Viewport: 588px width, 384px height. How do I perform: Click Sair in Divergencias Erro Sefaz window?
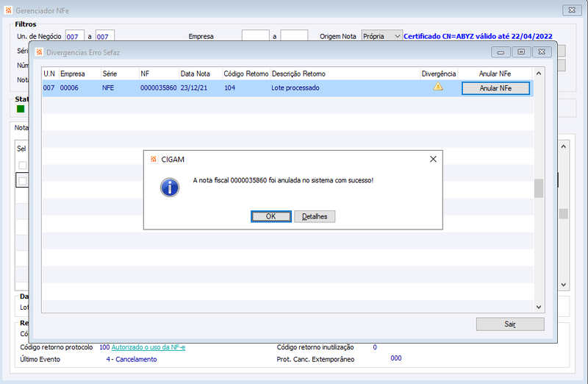pyautogui.click(x=510, y=324)
